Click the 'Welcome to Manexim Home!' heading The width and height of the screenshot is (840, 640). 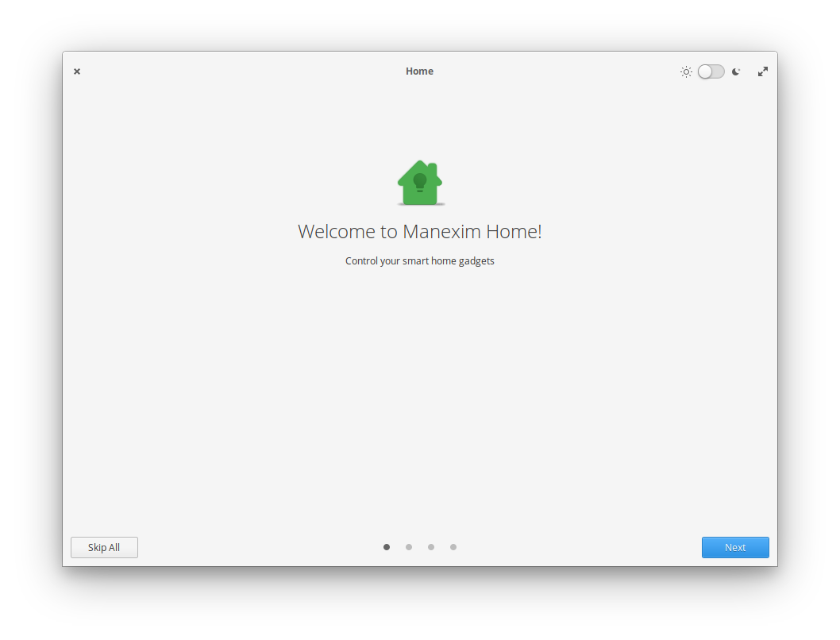tap(420, 231)
